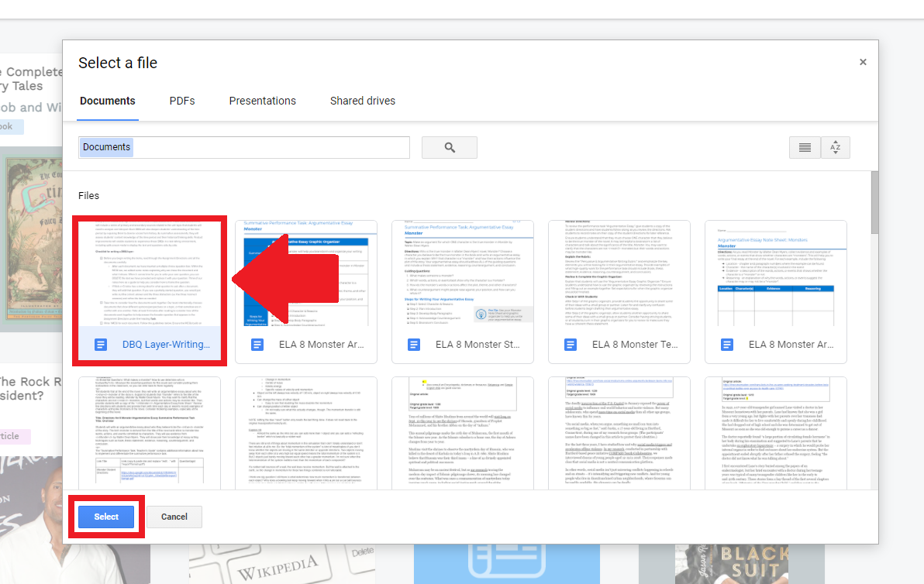Viewport: 924px width, 584px height.
Task: Click the Docs icon beside DBQ Layer-Writing
Action: tap(101, 344)
